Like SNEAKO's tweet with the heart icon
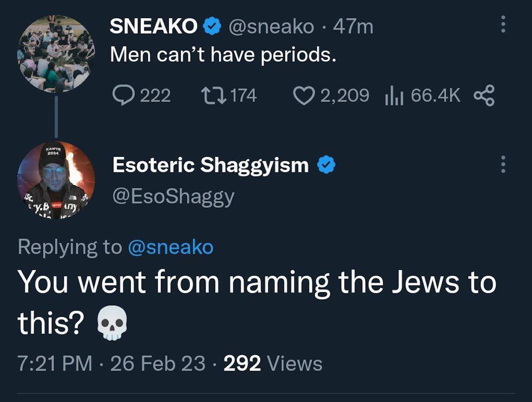The image size is (532, 402). click(304, 95)
